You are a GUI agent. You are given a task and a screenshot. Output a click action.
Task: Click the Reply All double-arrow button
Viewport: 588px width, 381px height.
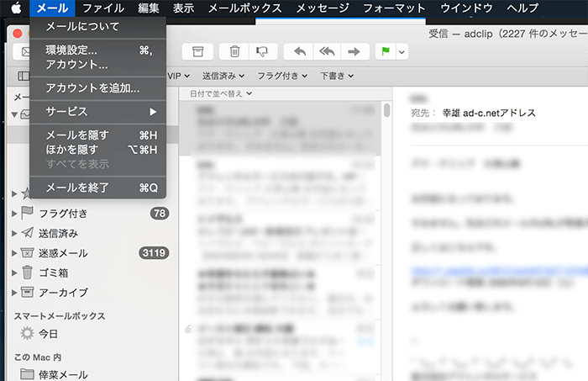327,51
